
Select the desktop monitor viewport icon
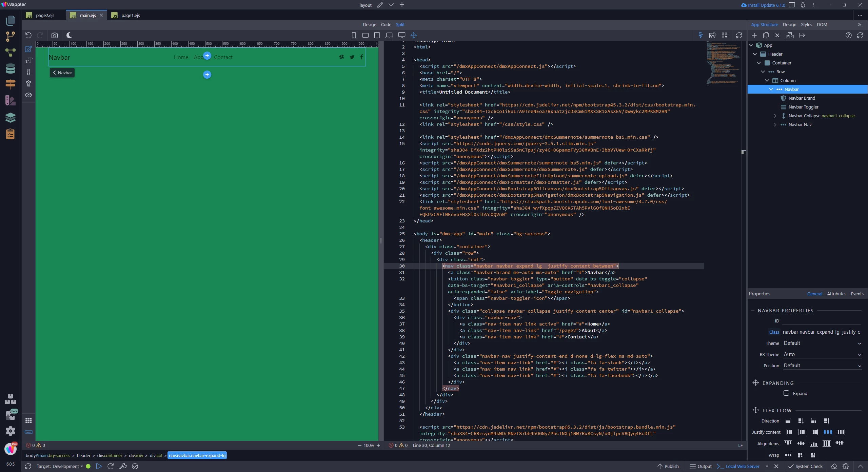point(402,35)
